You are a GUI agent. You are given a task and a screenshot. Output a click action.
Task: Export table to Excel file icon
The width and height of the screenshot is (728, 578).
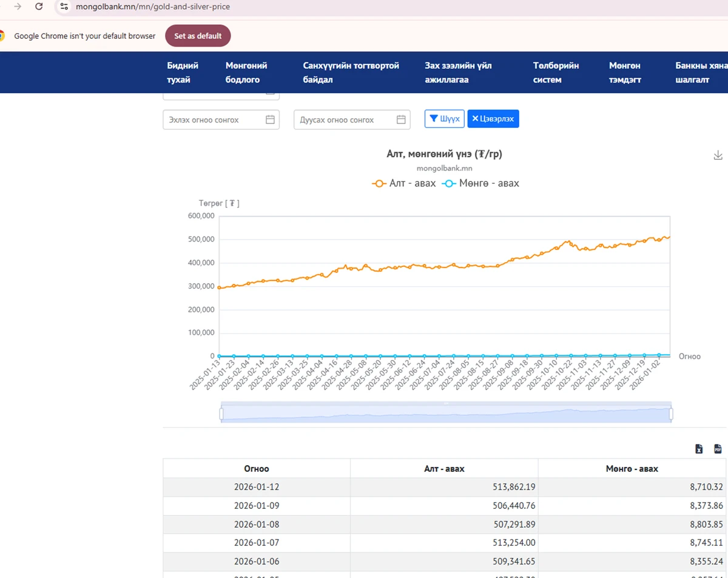point(699,449)
